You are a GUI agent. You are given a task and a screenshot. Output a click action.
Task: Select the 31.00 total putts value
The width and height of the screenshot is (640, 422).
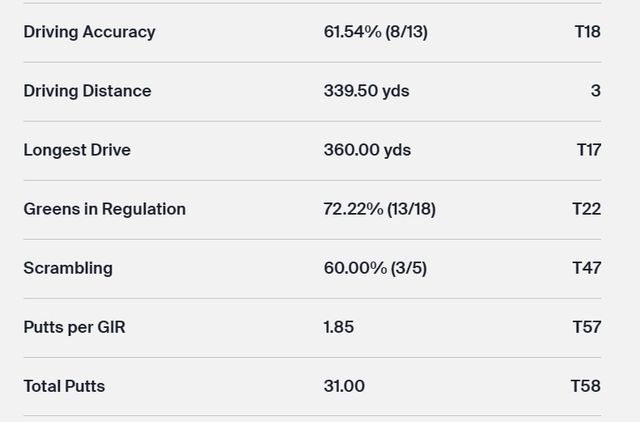click(x=344, y=386)
